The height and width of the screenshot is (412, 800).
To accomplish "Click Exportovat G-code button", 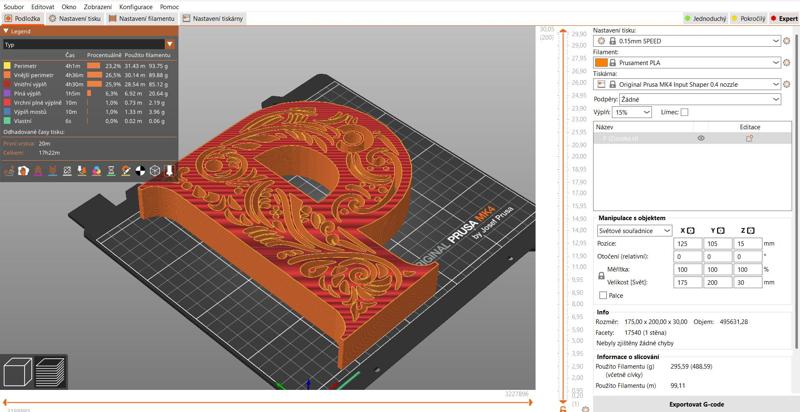I will pos(696,404).
